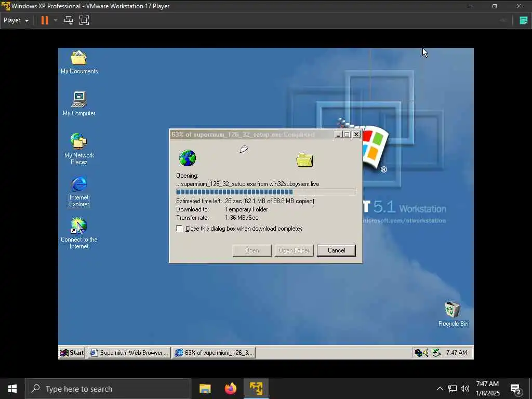Open File Explorer from host taskbar

tap(205, 389)
